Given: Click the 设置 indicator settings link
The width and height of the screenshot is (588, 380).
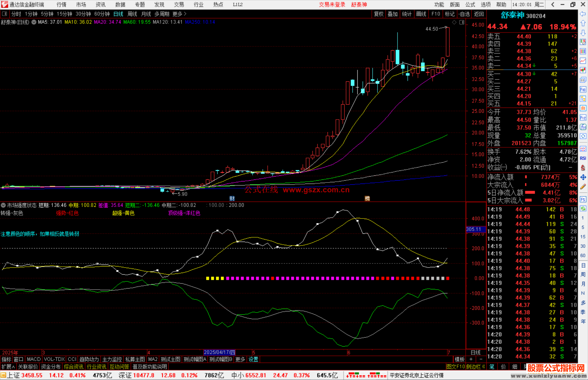Looking at the screenshot, I should (x=253, y=359).
